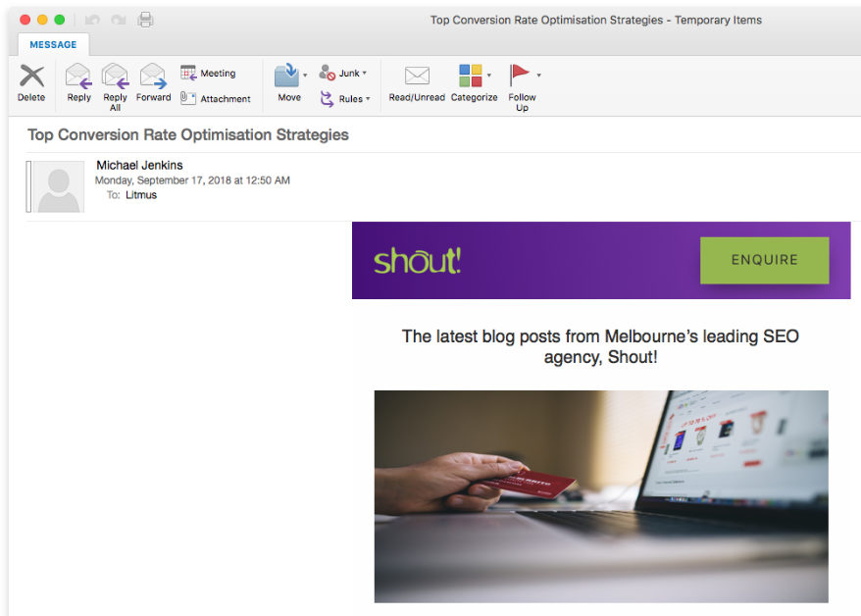
Task: Create a Meeting from this email
Action: point(208,73)
